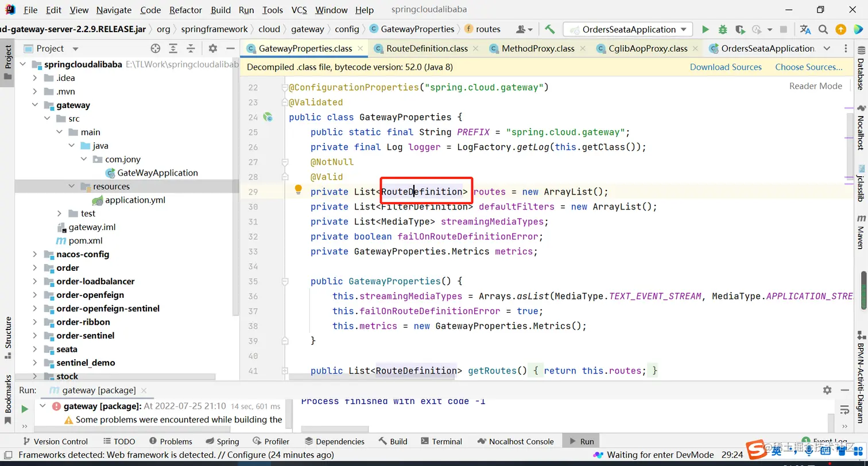Open the Problems tool window
This screenshot has height=466, width=868.
point(170,441)
